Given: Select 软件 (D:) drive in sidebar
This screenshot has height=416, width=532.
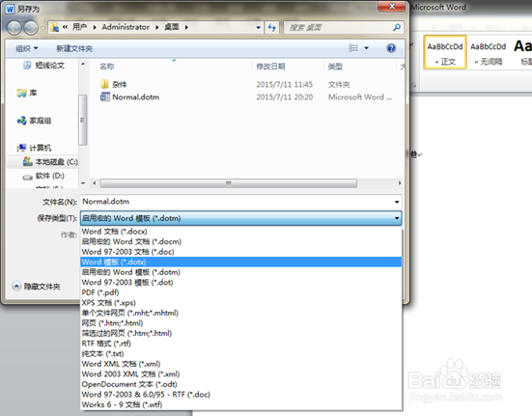Looking at the screenshot, I should click(x=42, y=176).
